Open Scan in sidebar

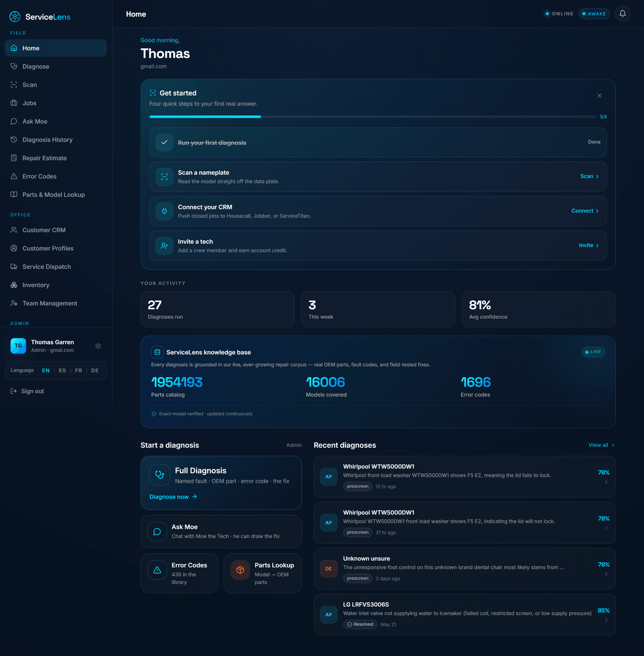pos(56,85)
